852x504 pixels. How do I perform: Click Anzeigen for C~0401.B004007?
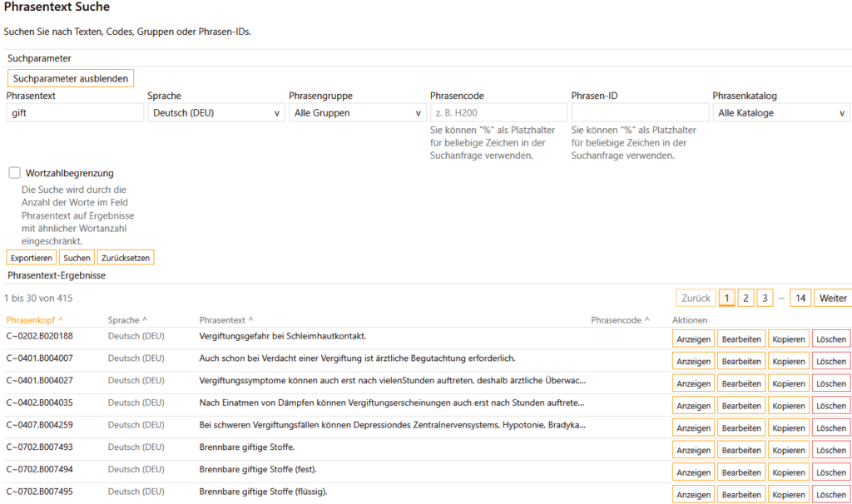[693, 361]
